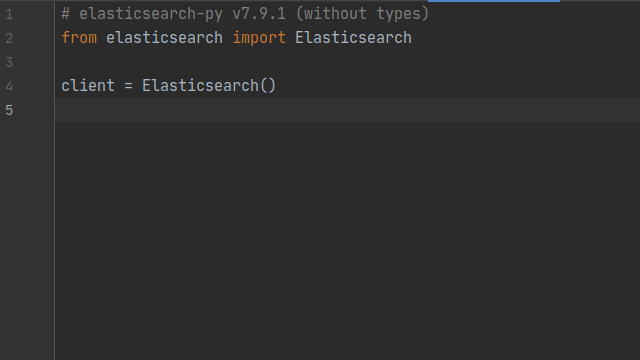Viewport: 640px width, 360px height.
Task: Click the lowercase 'elasticsearch' module name
Action: pyautogui.click(x=164, y=38)
